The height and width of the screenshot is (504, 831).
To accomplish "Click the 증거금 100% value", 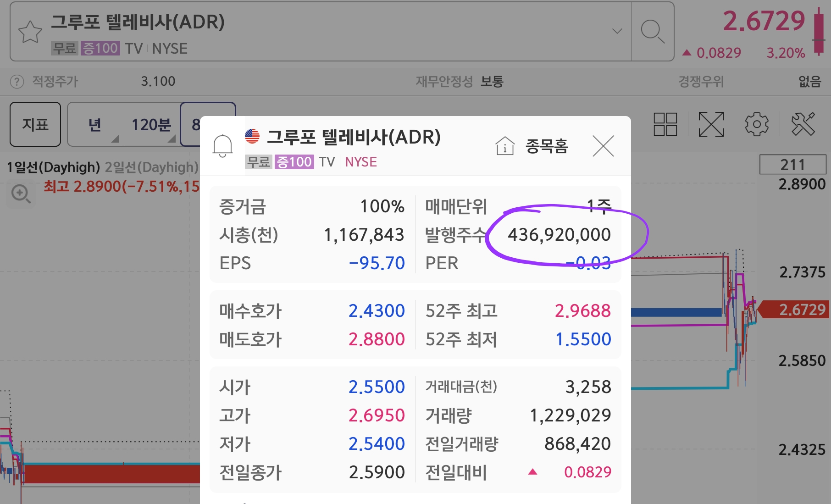I will pyautogui.click(x=382, y=206).
